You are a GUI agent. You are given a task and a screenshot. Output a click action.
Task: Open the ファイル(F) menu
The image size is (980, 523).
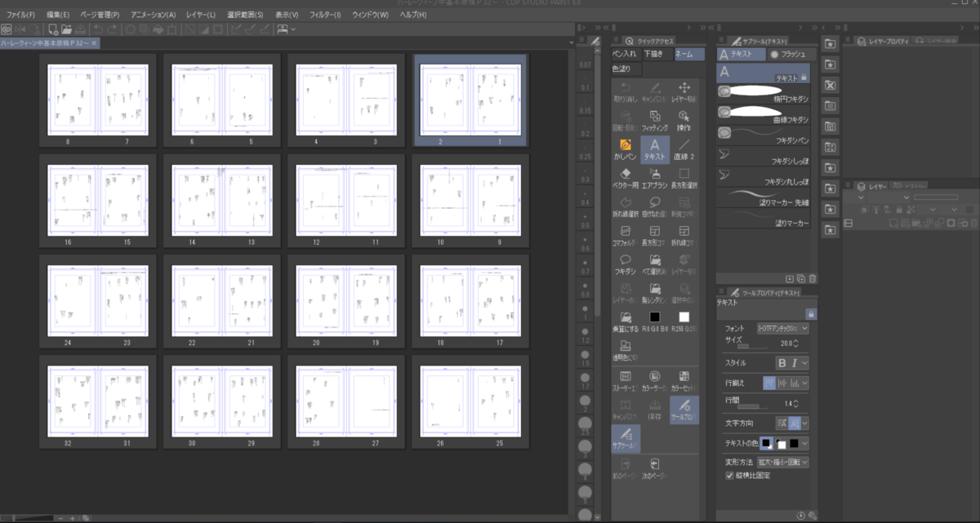pos(20,16)
